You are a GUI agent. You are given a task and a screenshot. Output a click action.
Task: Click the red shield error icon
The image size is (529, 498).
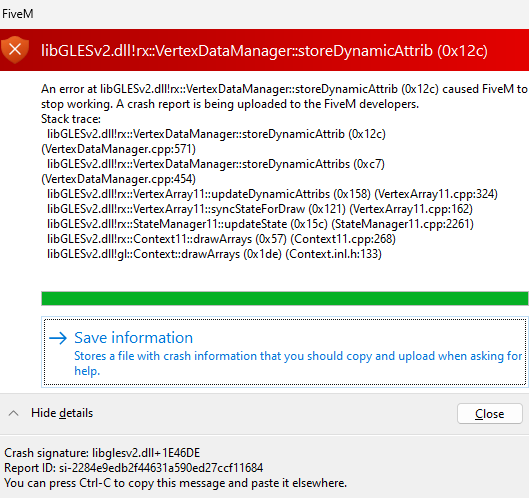pyautogui.click(x=15, y=50)
